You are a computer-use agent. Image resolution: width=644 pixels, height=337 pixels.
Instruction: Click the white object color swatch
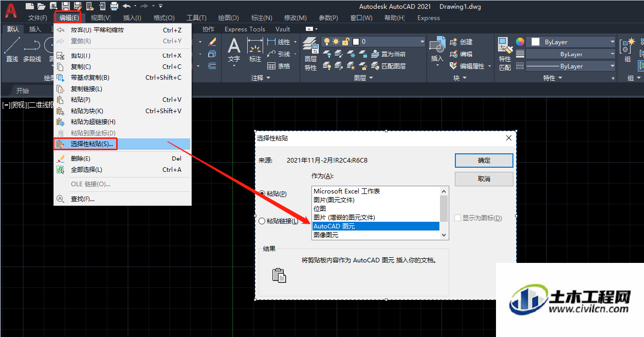point(536,42)
